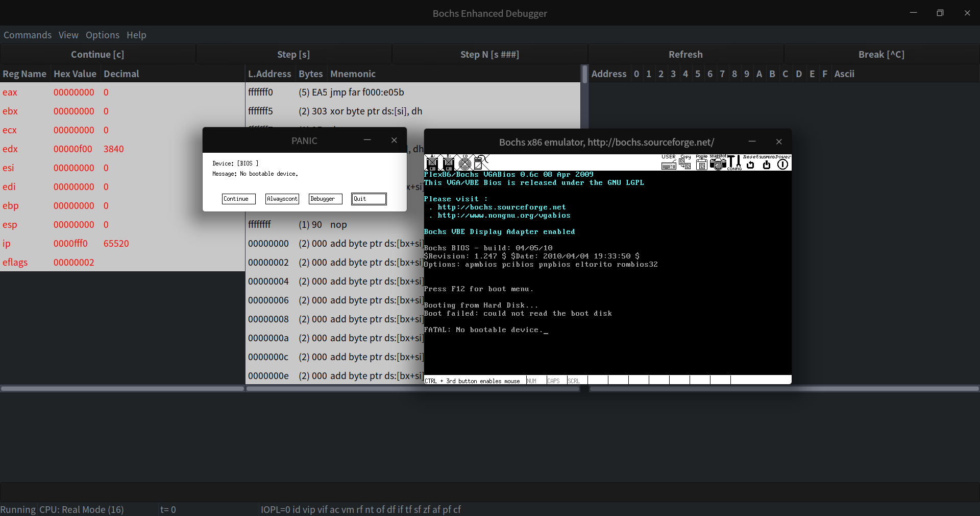The image size is (980, 516).
Task: Minimize the PANIC dialog
Action: coord(367,140)
